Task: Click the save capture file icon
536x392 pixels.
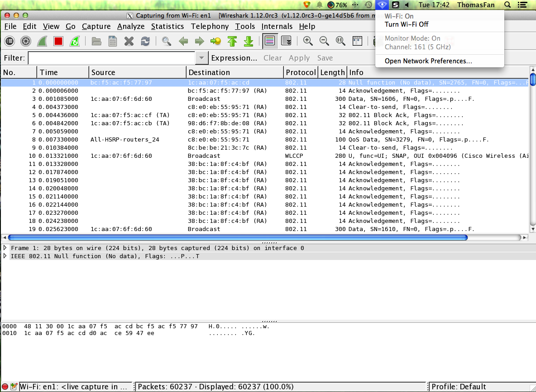Action: (113, 41)
